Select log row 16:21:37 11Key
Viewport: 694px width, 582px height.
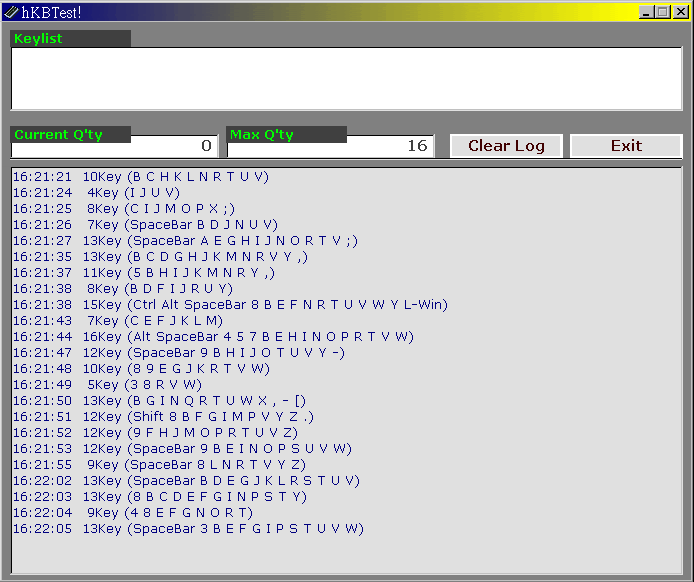pos(144,273)
